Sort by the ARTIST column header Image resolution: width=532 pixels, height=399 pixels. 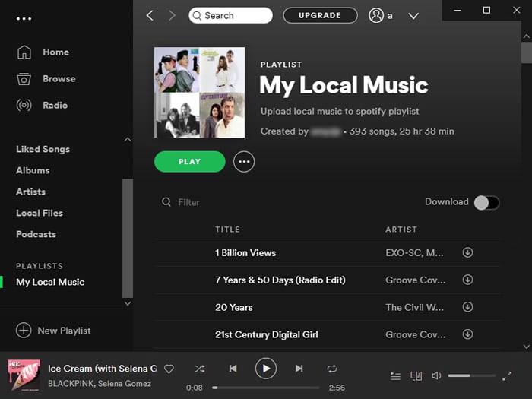pos(401,230)
